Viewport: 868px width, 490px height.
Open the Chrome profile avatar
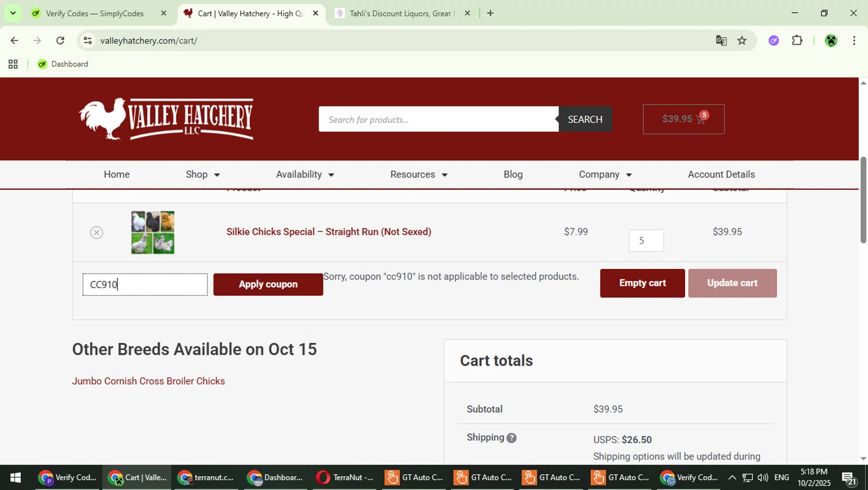click(x=831, y=40)
